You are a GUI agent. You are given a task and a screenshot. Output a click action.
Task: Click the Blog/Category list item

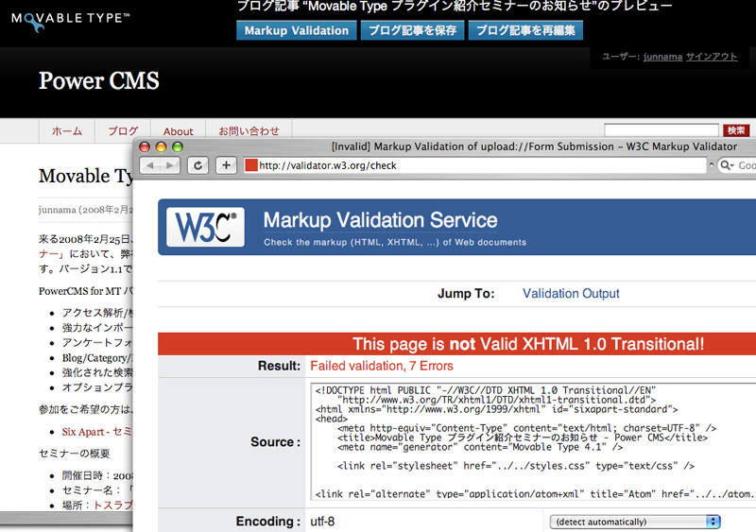tap(97, 358)
